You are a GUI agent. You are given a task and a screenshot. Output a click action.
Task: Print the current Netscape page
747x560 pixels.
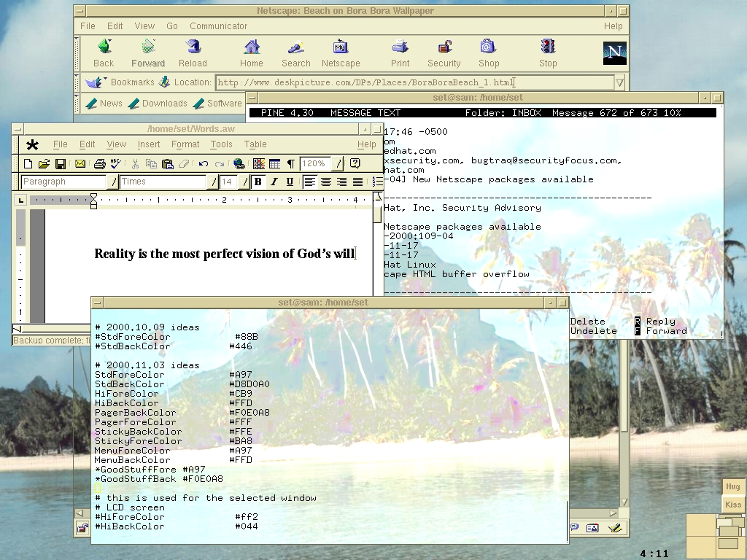coord(400,53)
